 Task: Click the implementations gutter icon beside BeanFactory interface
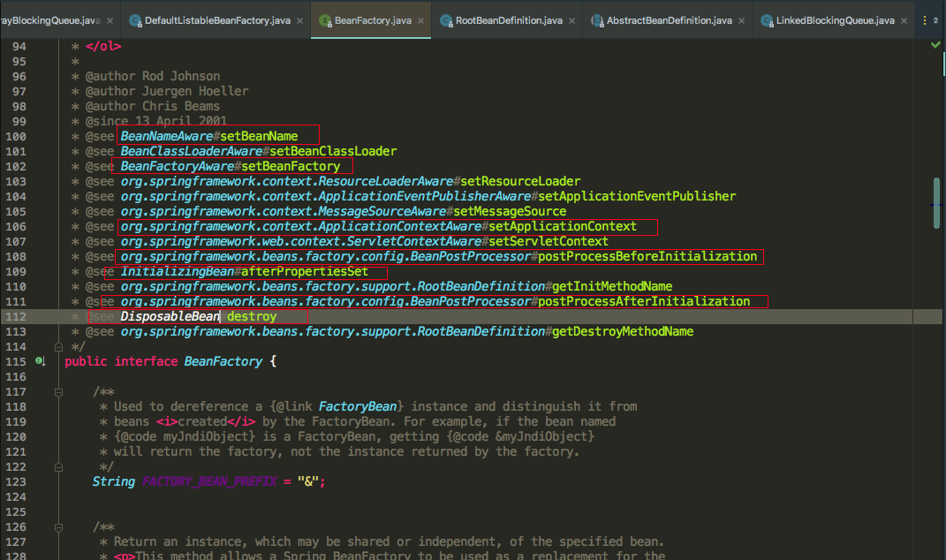pos(40,361)
